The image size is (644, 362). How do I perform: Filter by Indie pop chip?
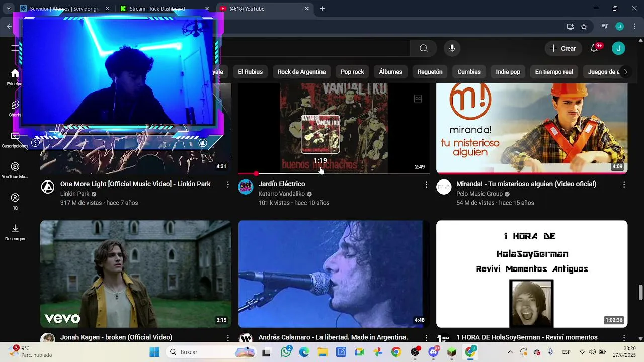508,72
